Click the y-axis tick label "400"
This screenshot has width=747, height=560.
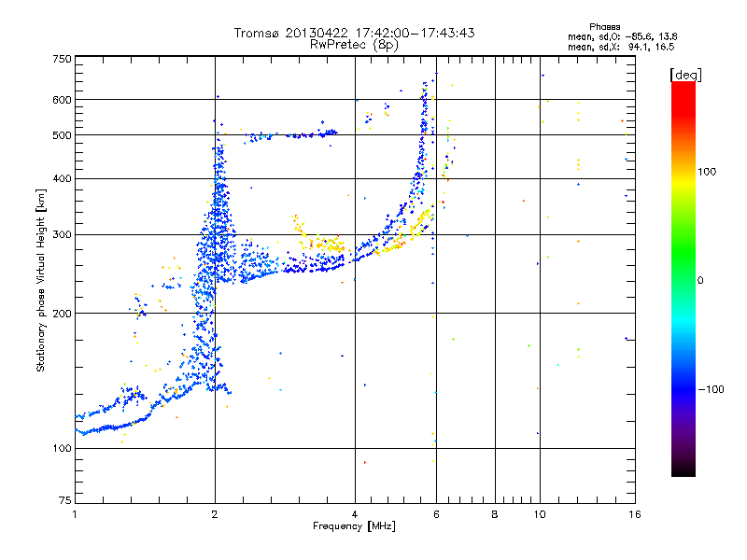pos(62,179)
